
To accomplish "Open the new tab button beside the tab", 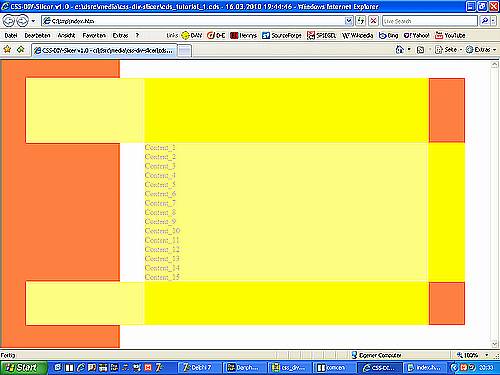I will pyautogui.click(x=184, y=51).
